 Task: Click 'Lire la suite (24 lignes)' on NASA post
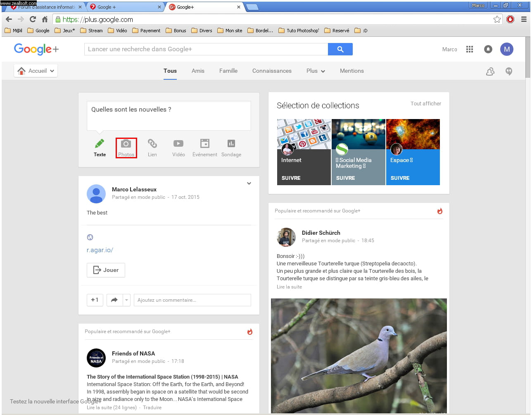pos(112,408)
